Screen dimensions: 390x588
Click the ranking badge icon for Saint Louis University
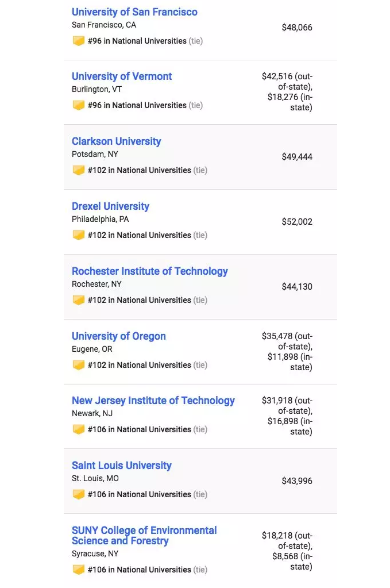click(x=79, y=494)
